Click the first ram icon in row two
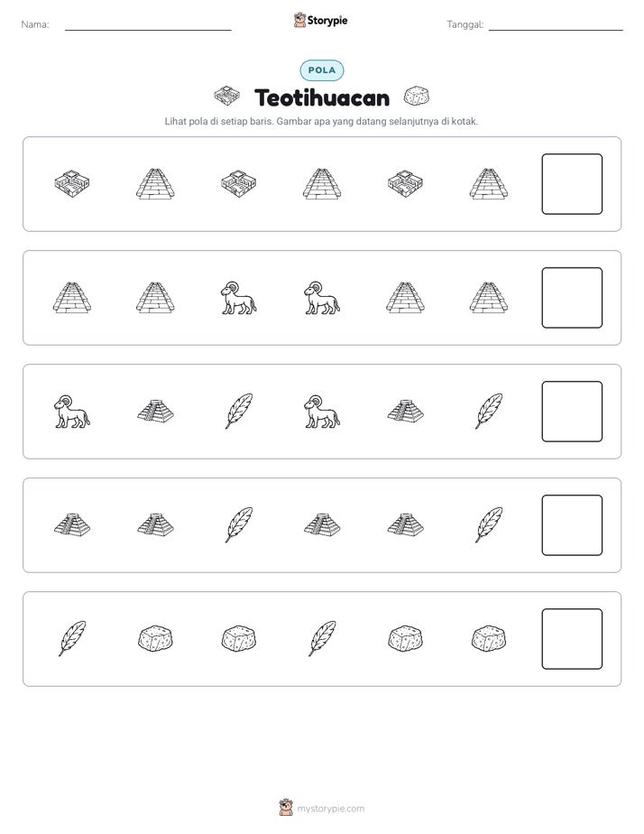The image size is (644, 834). (x=239, y=298)
